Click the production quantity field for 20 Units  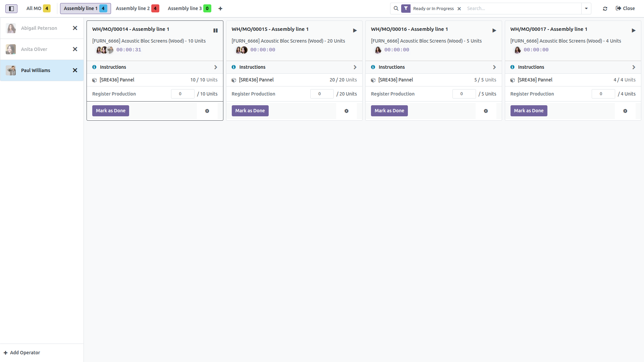click(322, 94)
